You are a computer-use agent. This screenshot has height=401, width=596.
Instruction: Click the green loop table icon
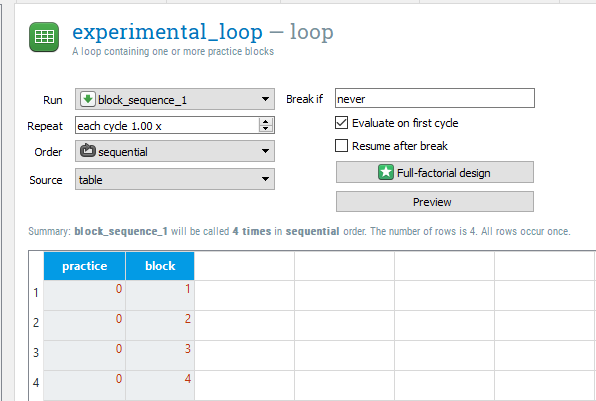tap(44, 37)
